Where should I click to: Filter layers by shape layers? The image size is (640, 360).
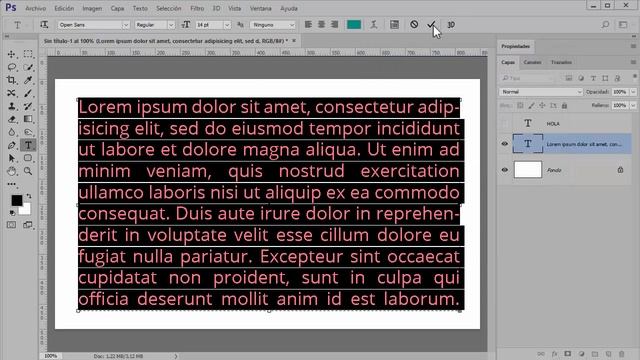coord(605,78)
